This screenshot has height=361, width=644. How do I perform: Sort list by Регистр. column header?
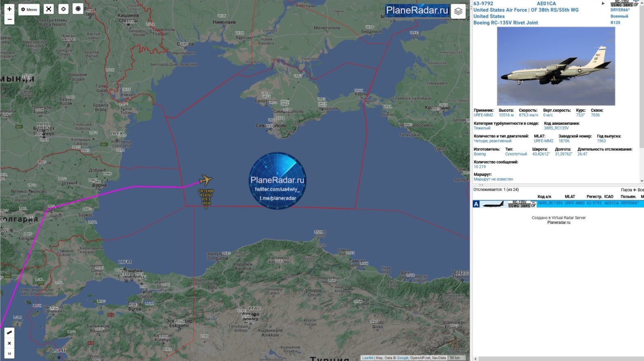tap(594, 197)
